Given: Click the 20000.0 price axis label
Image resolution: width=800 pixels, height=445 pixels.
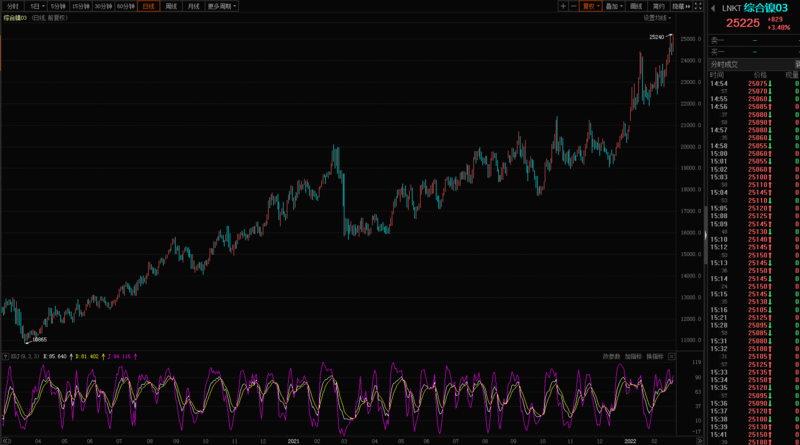Looking at the screenshot, I should [x=691, y=146].
